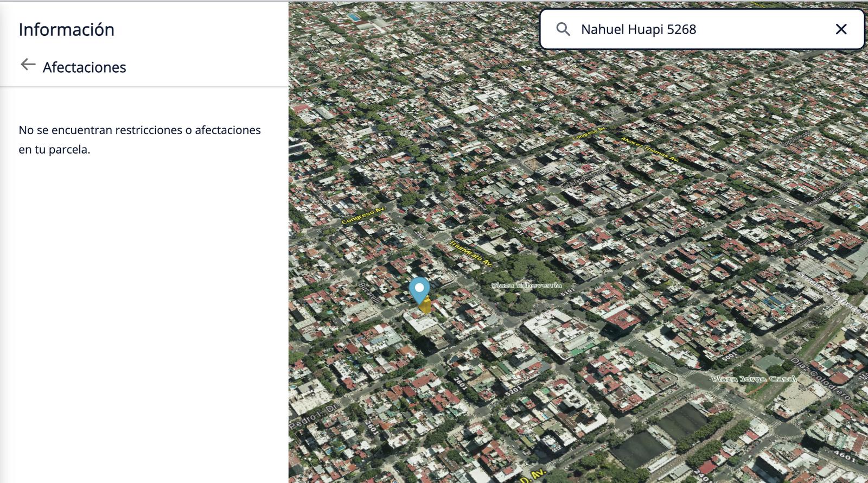868x483 pixels.
Task: Click the Alvarez Thomas Av. street label
Action: (x=649, y=149)
